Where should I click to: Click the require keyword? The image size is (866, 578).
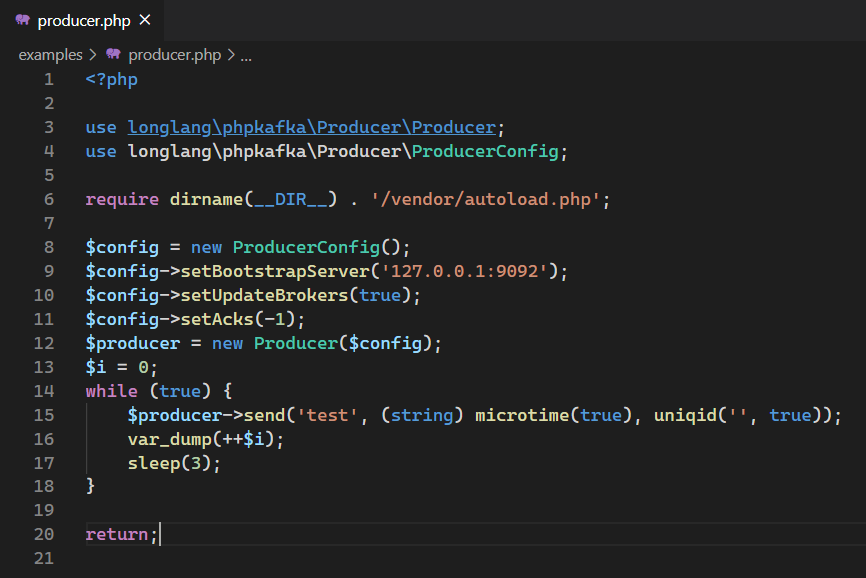(x=122, y=199)
